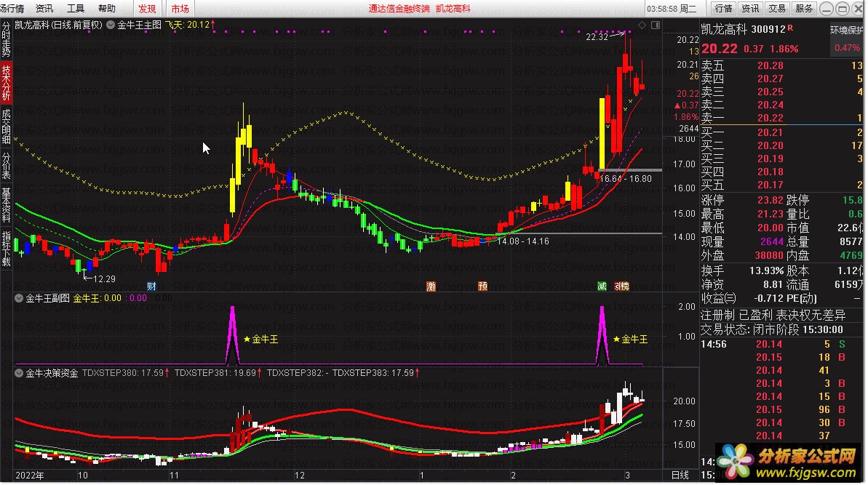The image size is (868, 485).
Task: Click the 换手 13.93% value
Action: coord(766,270)
